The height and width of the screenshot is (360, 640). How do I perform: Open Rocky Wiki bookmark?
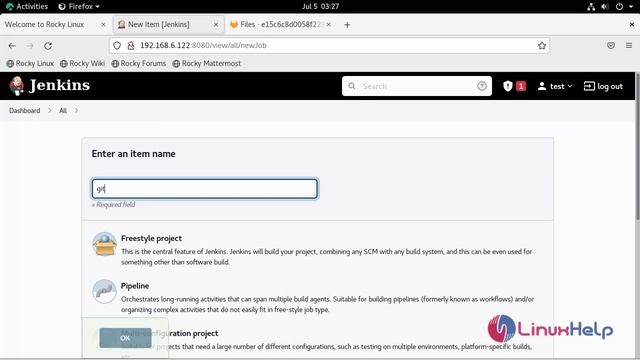(82, 64)
